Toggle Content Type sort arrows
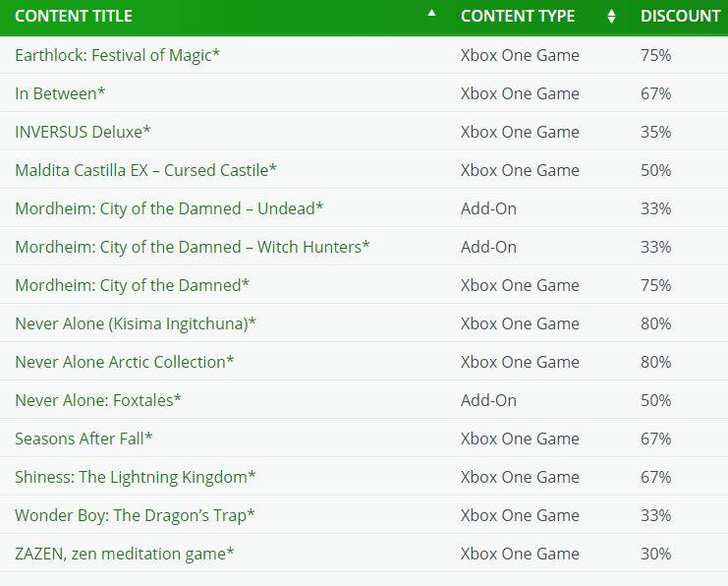Viewport: 728px width, 586px height. tap(611, 17)
